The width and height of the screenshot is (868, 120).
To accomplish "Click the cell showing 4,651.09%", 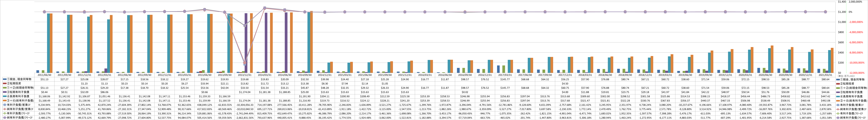I will [x=545, y=105].
